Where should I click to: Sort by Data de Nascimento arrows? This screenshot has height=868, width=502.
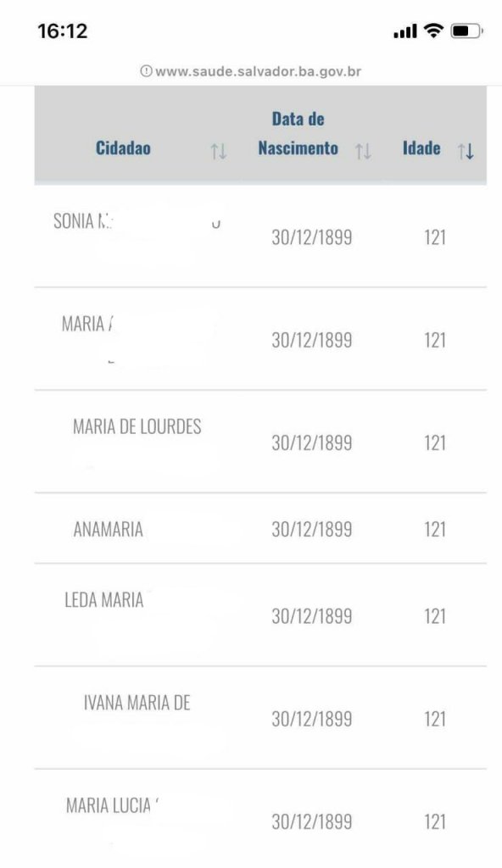coord(363,151)
